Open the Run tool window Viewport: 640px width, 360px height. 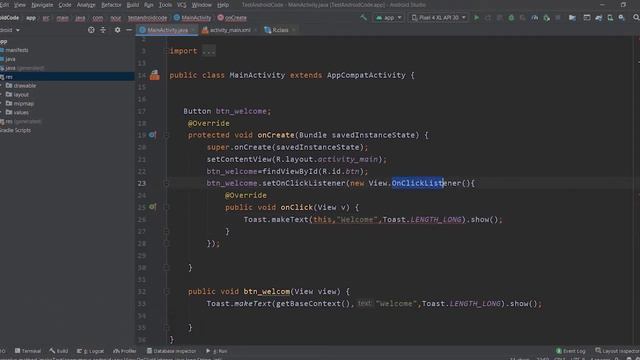coord(217,351)
